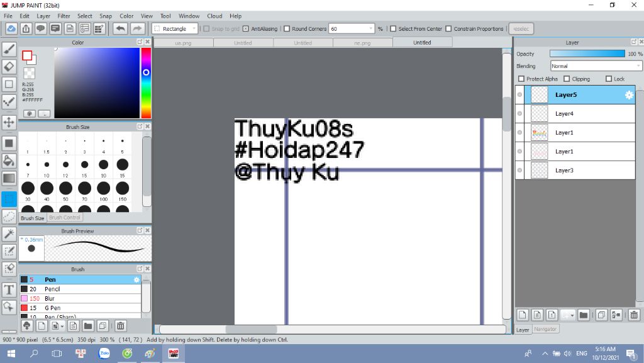Screen dimensions: 644x363
Task: Open the add-layer type dropdown
Action: [568, 315]
